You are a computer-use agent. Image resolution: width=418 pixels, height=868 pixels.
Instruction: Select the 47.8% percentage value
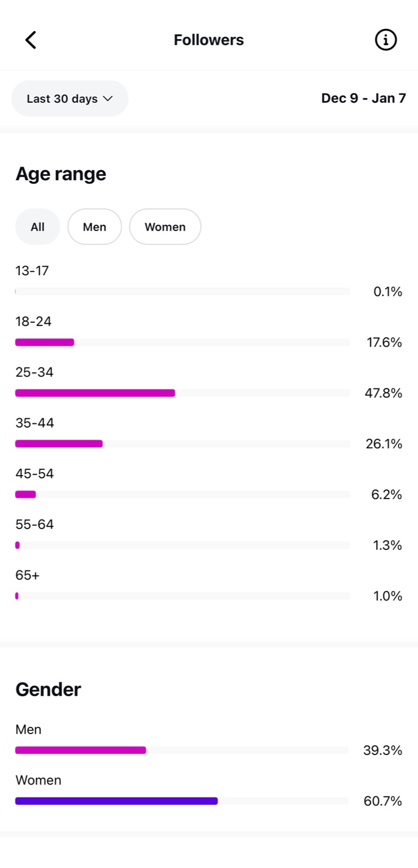point(384,393)
